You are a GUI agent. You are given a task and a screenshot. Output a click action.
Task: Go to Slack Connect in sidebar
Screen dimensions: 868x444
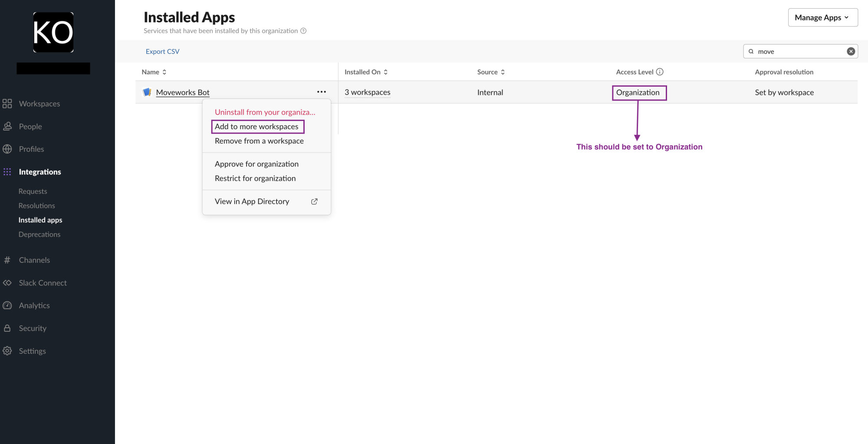(x=43, y=283)
